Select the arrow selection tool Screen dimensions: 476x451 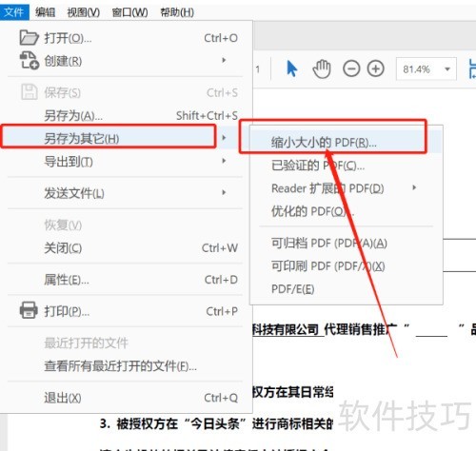(291, 69)
